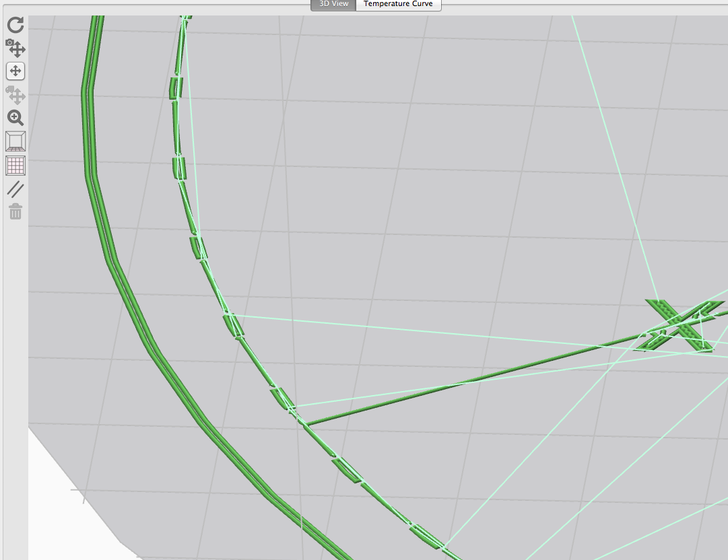Viewport: 728px width, 560px height.
Task: Activate the zoom magnifier tool
Action: pos(15,118)
